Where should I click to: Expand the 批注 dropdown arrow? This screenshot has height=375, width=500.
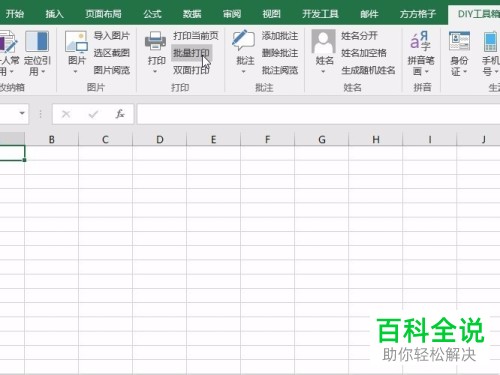click(x=243, y=72)
